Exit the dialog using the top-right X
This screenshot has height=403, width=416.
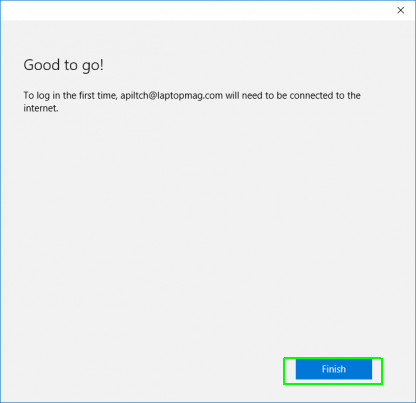tap(401, 10)
